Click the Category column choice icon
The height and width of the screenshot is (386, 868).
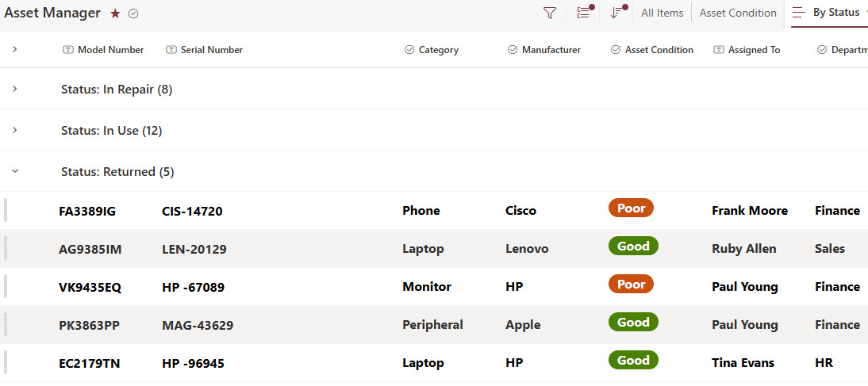(x=409, y=50)
